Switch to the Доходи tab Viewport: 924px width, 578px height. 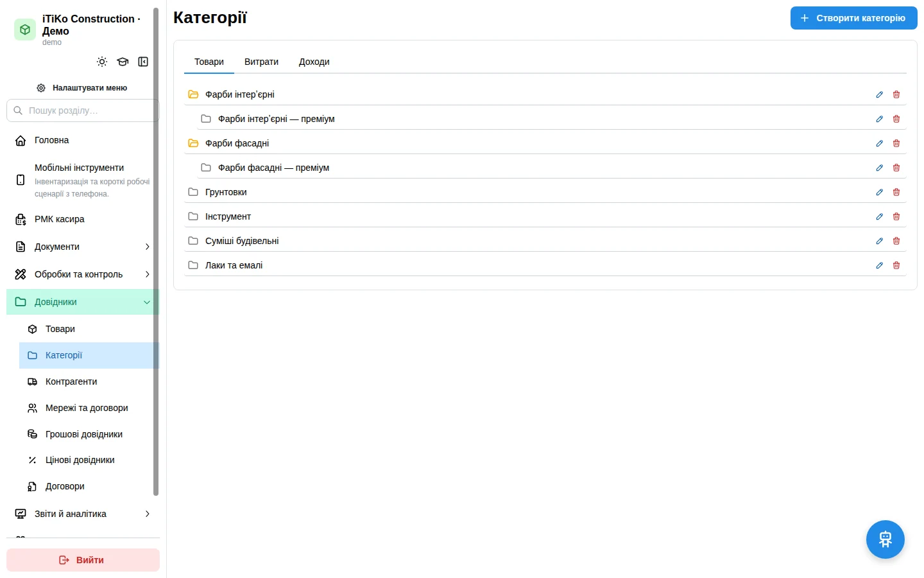click(x=314, y=62)
